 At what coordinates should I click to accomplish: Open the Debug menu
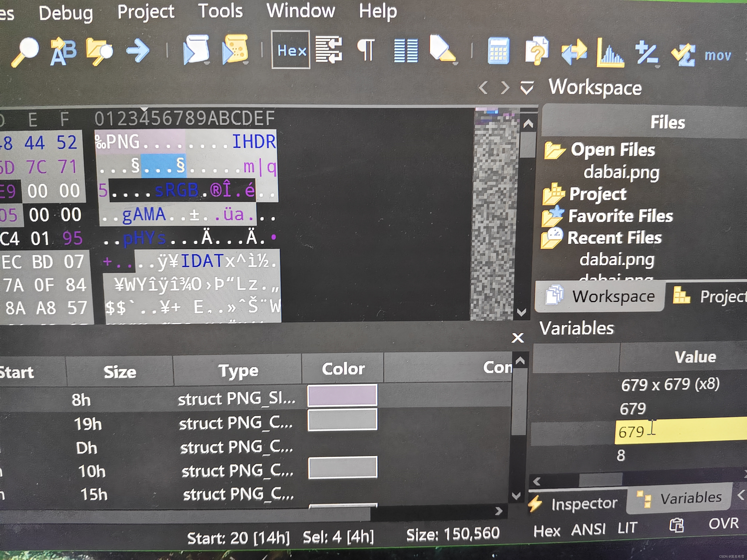(x=65, y=13)
